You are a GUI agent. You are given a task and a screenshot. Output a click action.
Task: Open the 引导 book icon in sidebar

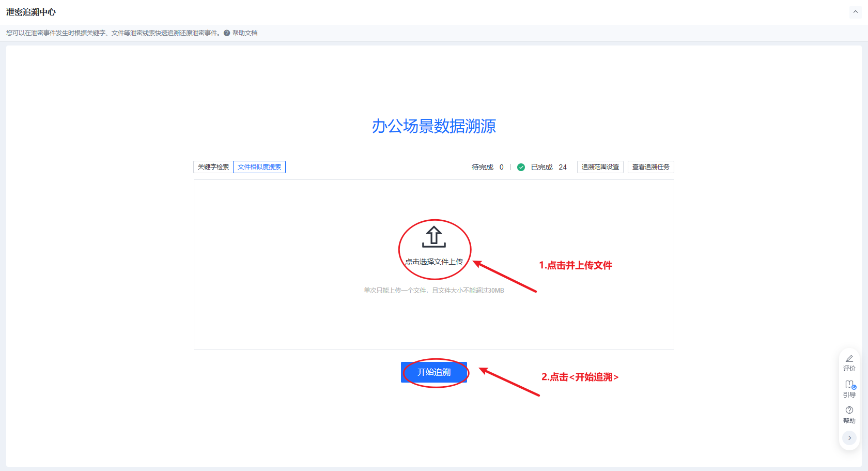tap(849, 385)
